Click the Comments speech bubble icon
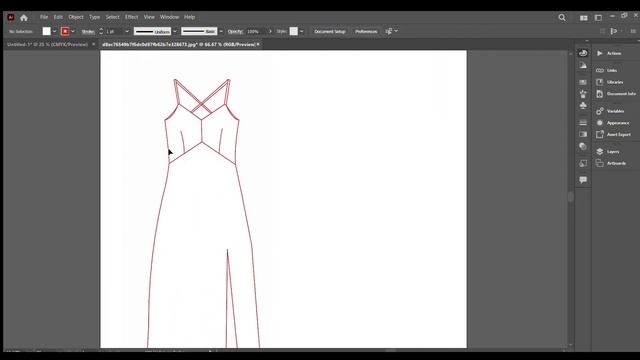 583,180
